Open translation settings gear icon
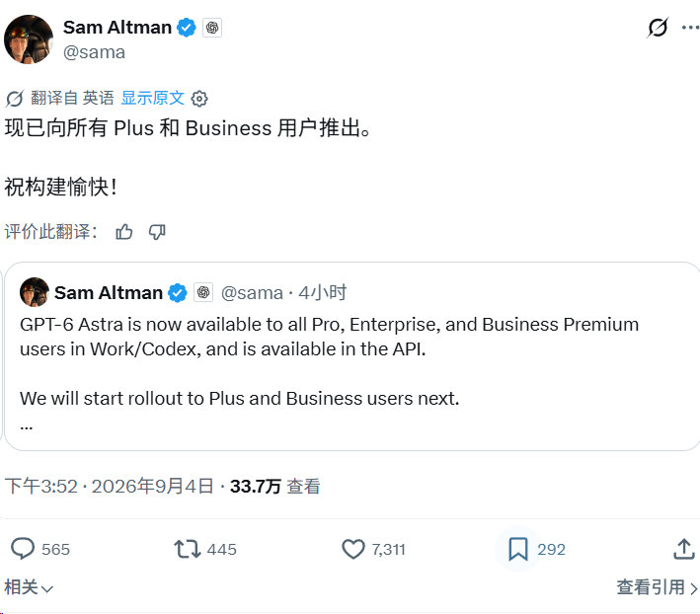 [199, 98]
